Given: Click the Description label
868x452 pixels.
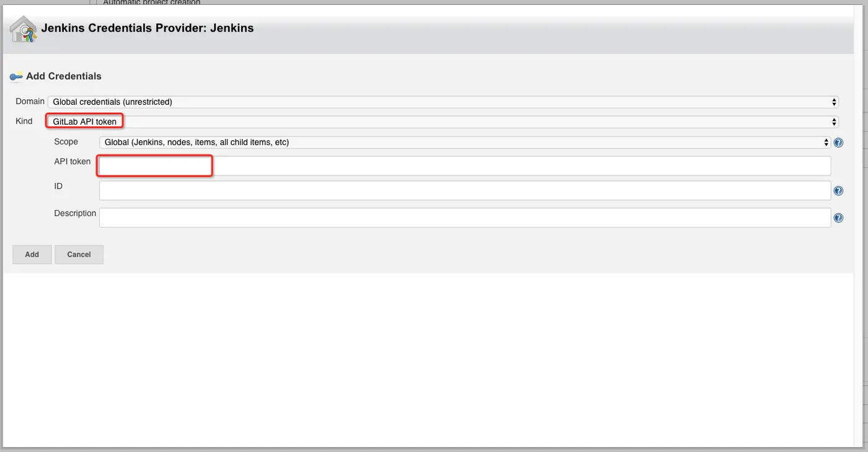Looking at the screenshot, I should point(75,213).
